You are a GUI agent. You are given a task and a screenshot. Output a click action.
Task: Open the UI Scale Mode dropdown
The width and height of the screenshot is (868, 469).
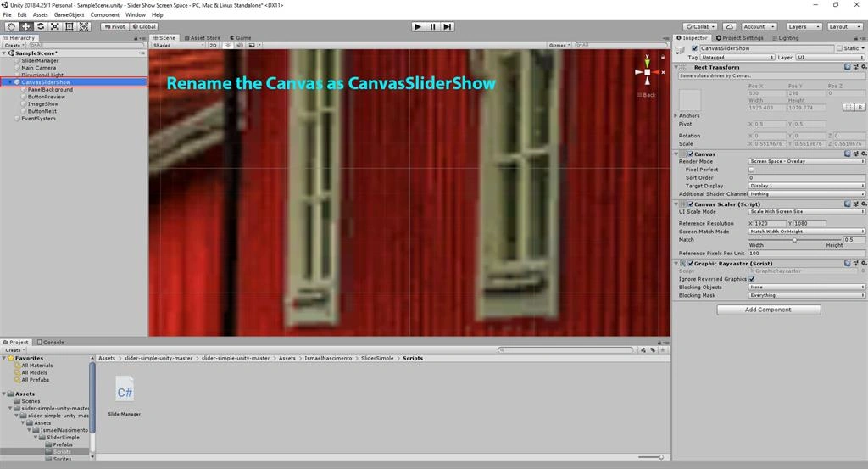[x=806, y=211]
